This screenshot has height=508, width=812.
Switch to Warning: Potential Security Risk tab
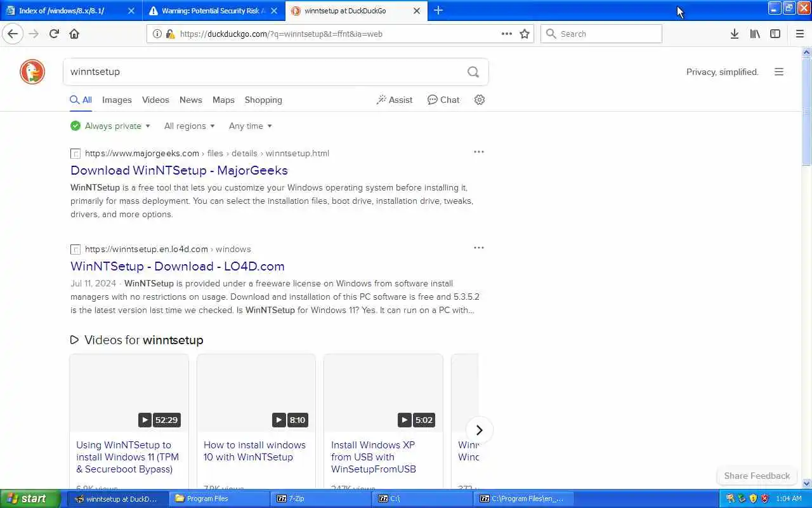214,11
